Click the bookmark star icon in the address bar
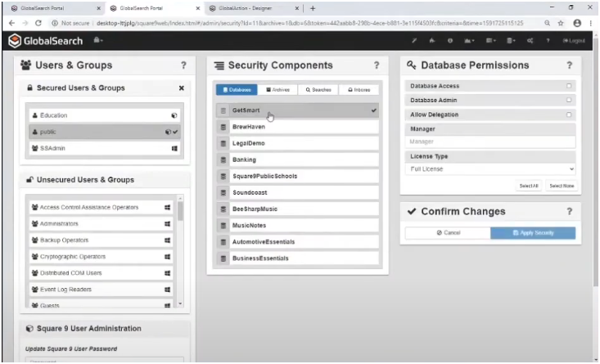Viewport: 600px width, 364px height. (x=561, y=23)
